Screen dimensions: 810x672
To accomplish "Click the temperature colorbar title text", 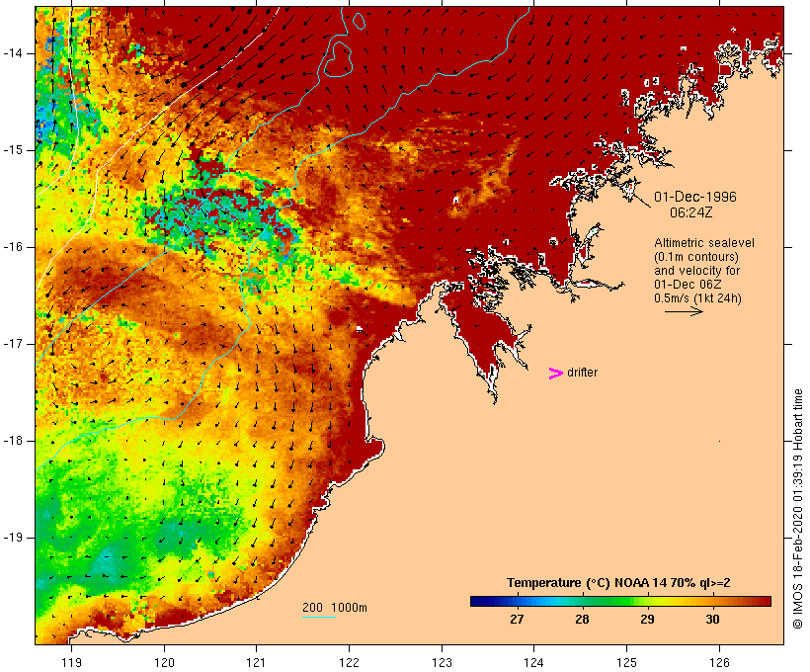I will (x=618, y=583).
